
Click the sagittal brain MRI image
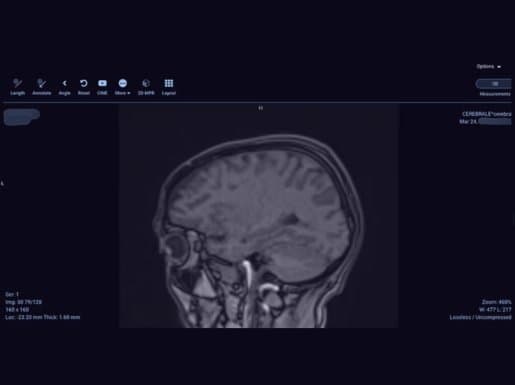tap(259, 216)
